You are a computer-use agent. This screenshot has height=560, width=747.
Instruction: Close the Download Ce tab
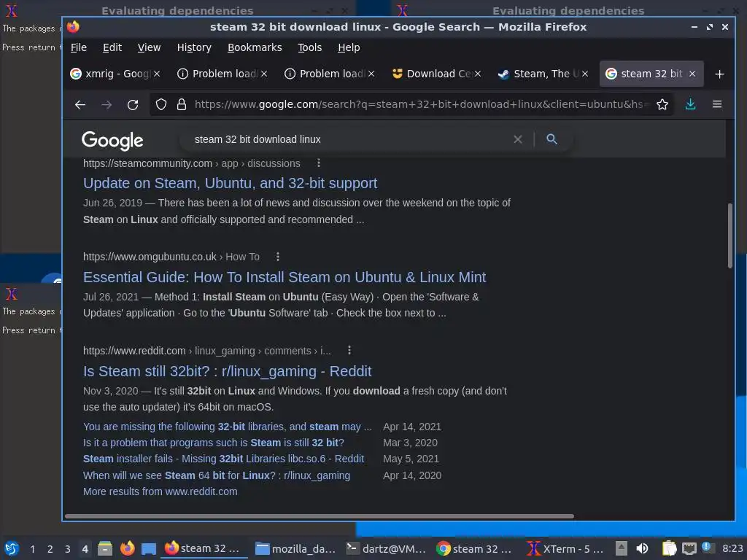pyautogui.click(x=477, y=74)
